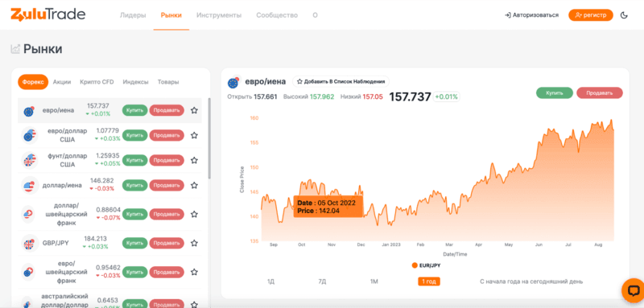Star the фунт/доллар США row
This screenshot has height=308, width=644.
[194, 160]
